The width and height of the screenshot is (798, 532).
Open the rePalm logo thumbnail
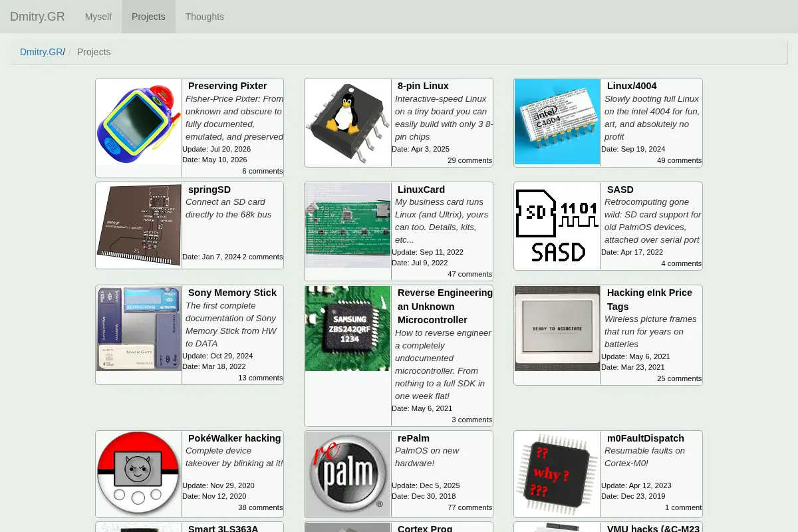tap(348, 474)
